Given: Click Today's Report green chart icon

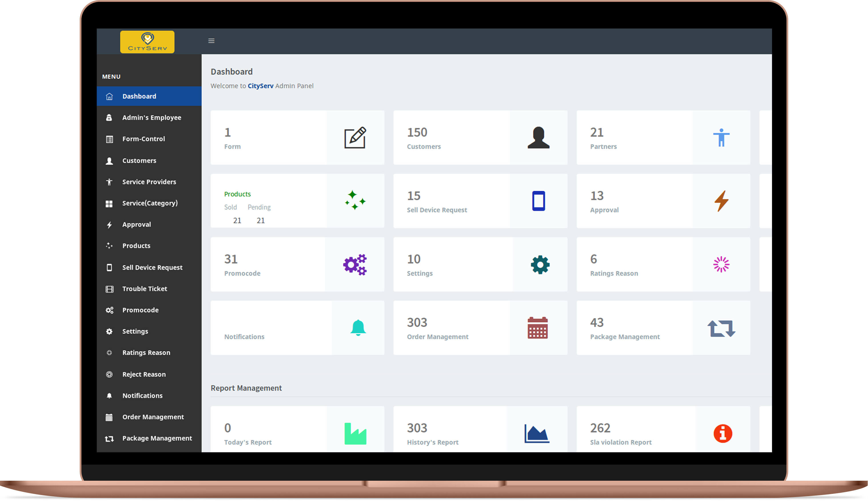Looking at the screenshot, I should tap(355, 434).
